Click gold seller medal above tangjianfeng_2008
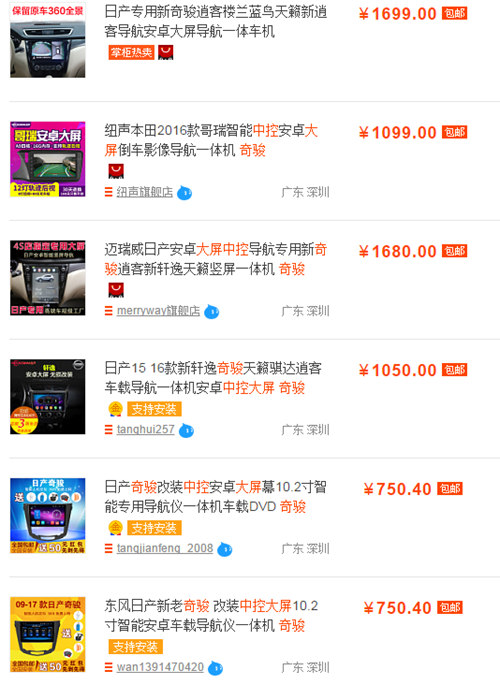The image size is (500, 685). tap(115, 528)
